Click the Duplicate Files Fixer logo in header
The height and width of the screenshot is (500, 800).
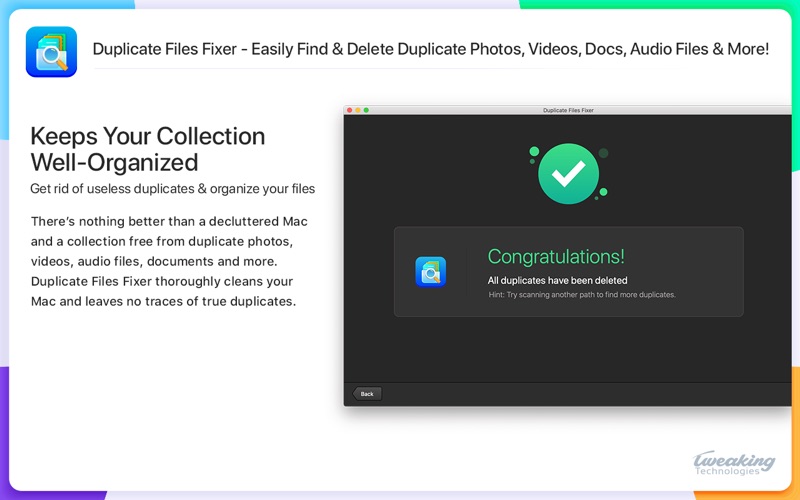pos(52,52)
